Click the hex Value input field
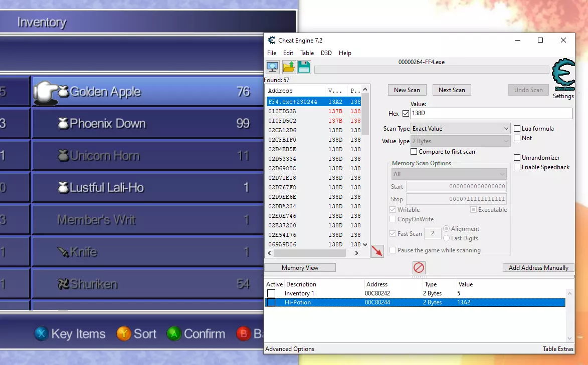This screenshot has width=588, height=365. pos(491,114)
